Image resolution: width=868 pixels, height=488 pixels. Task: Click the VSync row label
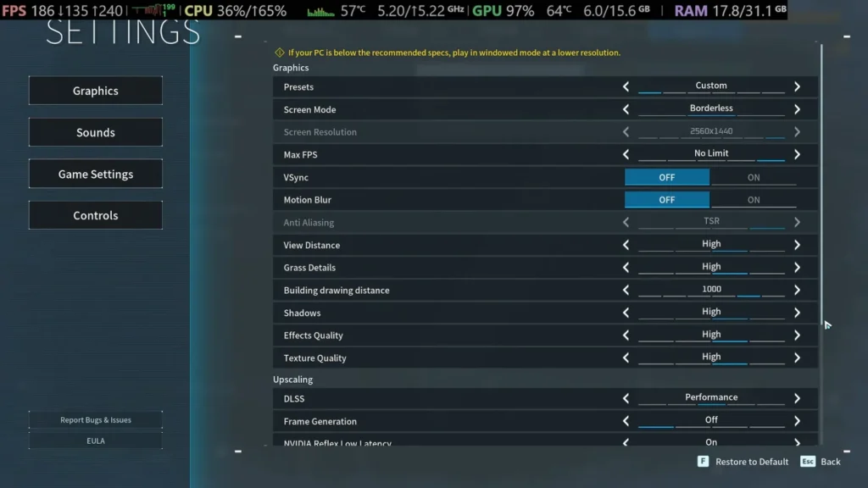(x=296, y=178)
